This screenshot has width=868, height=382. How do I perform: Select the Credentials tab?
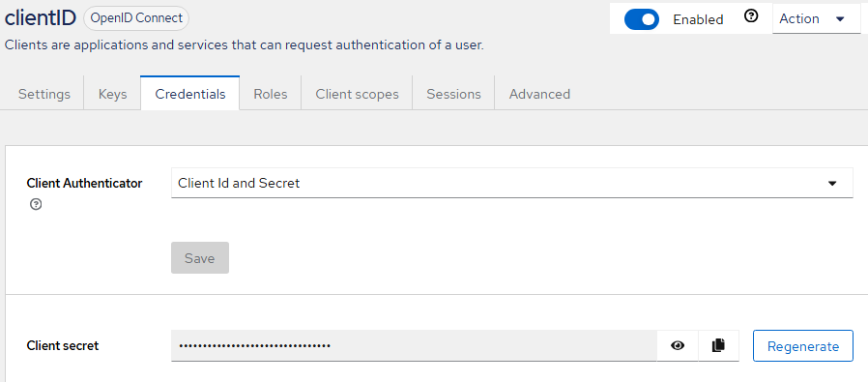coord(190,94)
